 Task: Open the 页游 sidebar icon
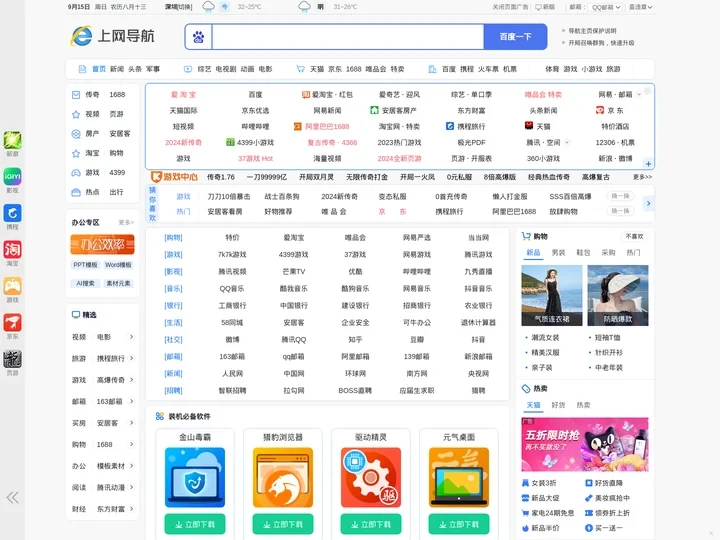12,359
